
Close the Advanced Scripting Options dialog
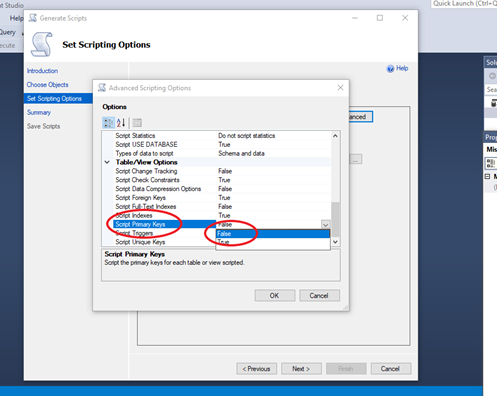(340, 88)
